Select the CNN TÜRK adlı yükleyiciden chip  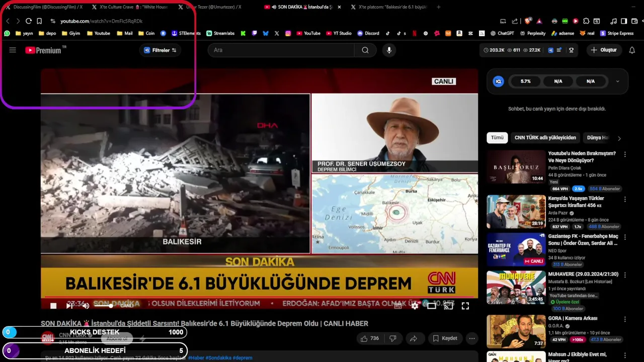pos(545,138)
